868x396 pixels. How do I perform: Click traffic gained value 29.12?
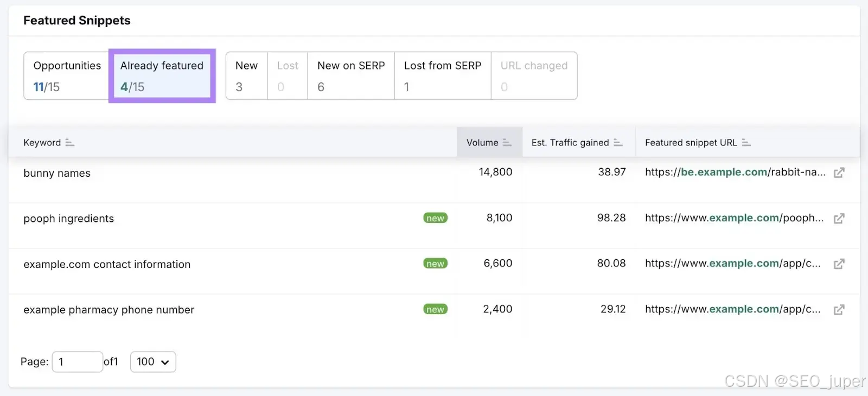coord(613,309)
